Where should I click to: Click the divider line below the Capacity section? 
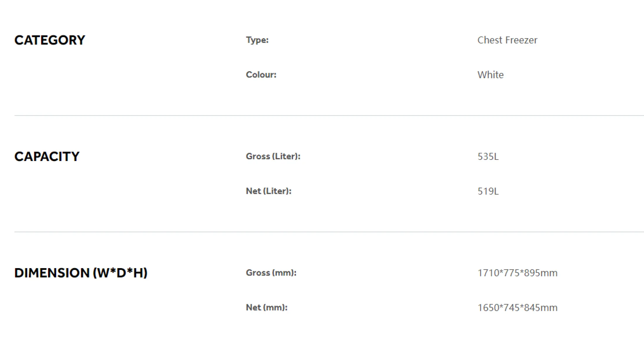click(x=329, y=232)
